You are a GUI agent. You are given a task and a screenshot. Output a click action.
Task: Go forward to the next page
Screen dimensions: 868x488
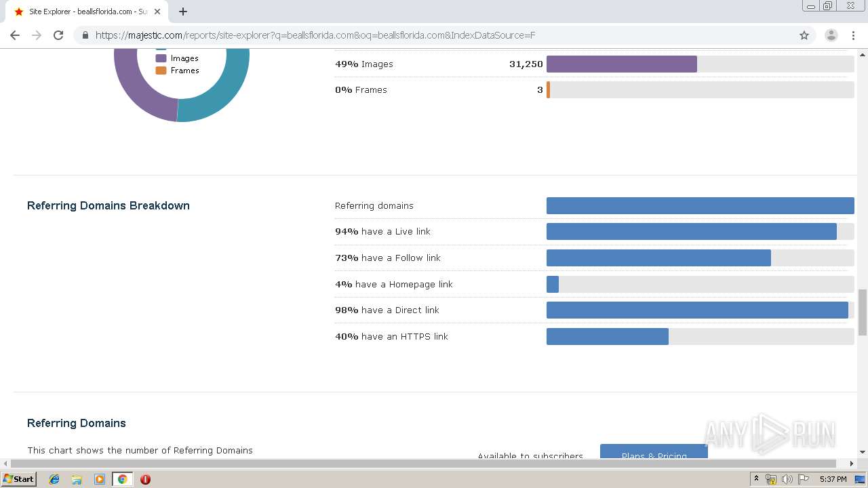pyautogui.click(x=37, y=35)
